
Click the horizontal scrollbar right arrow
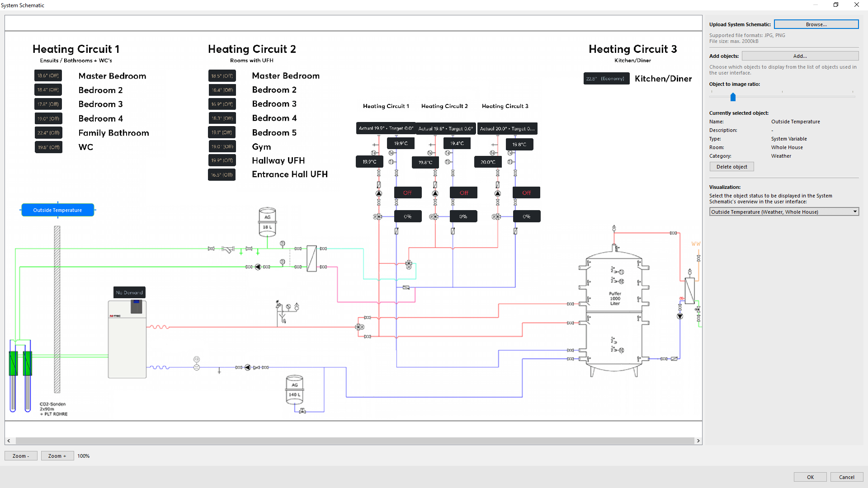[698, 441]
